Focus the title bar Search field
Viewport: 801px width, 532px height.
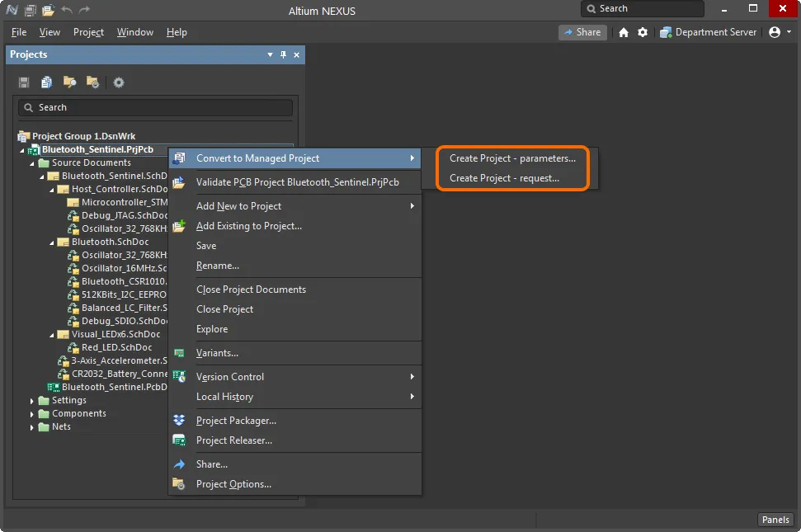tap(643, 9)
